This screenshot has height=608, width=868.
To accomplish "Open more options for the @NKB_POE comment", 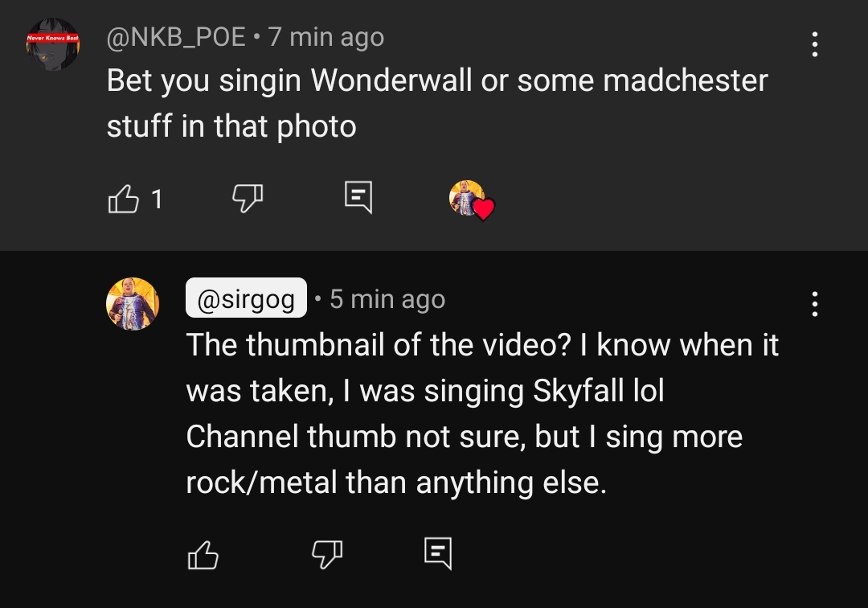I will (815, 44).
